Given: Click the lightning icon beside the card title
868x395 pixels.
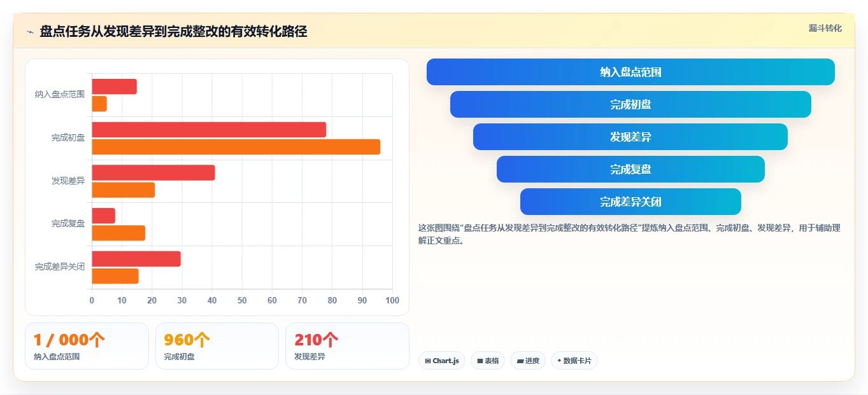Looking at the screenshot, I should point(30,32).
